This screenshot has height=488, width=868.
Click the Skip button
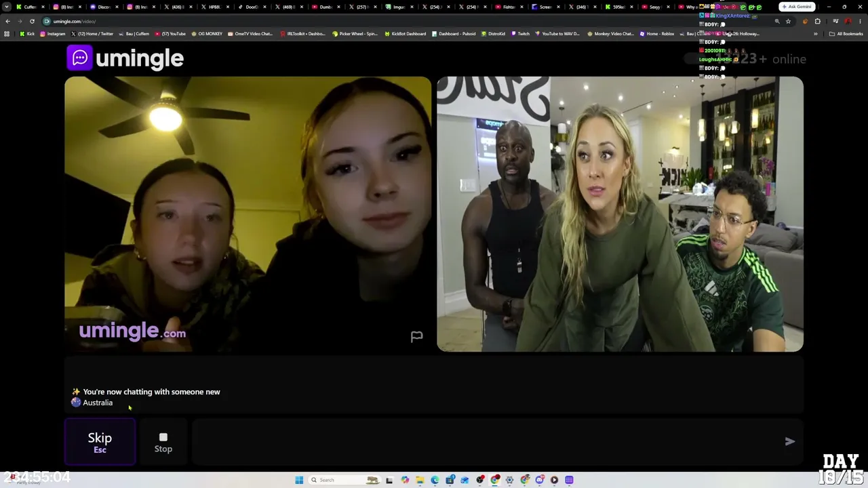100,442
